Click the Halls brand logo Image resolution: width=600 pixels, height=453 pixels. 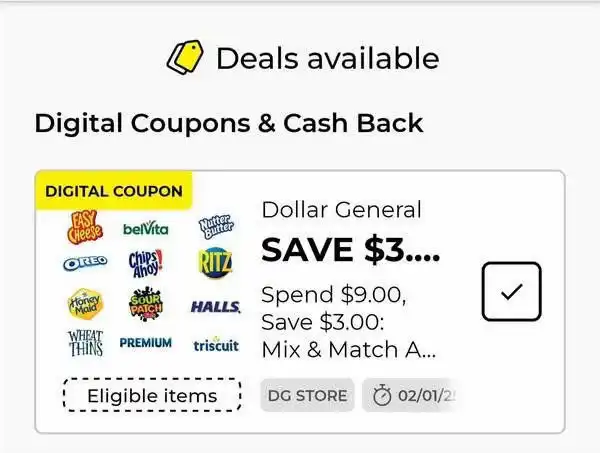tap(215, 307)
